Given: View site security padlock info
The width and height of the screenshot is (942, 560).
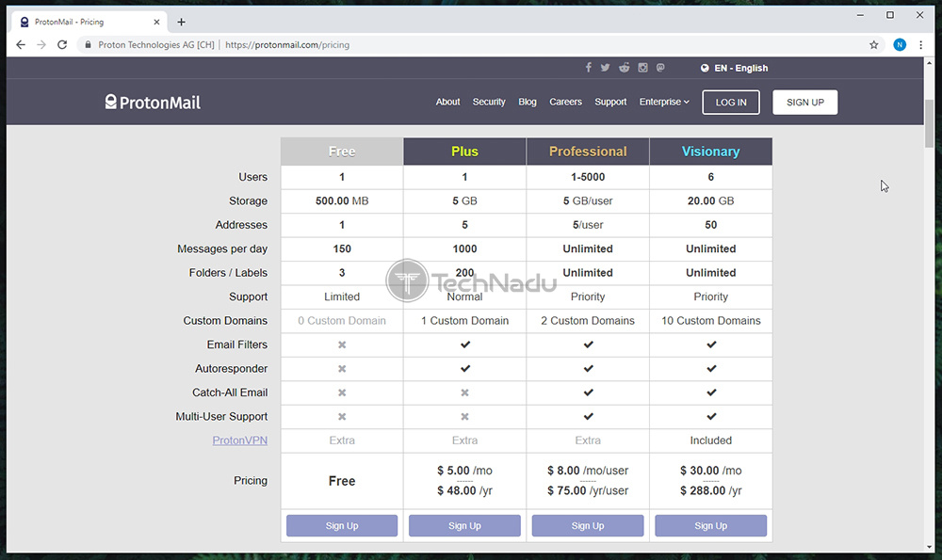Looking at the screenshot, I should pyautogui.click(x=88, y=44).
